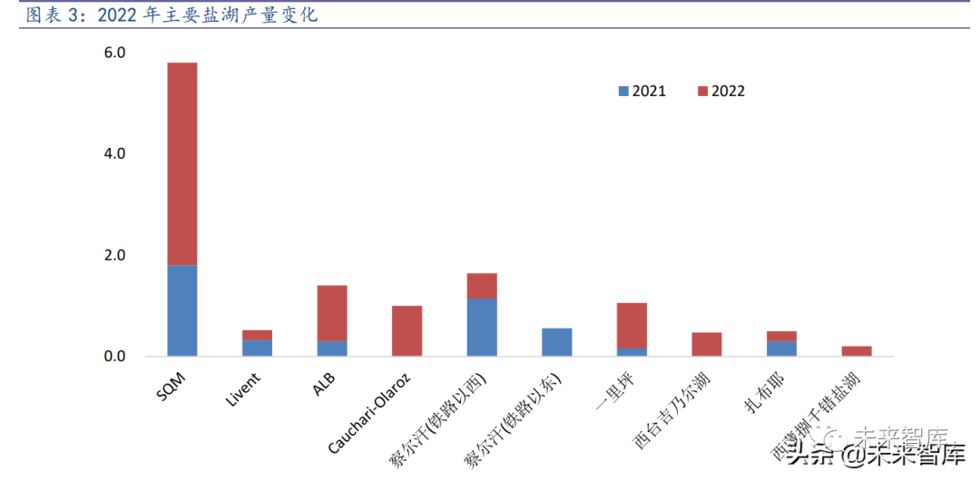Select the red 2022 segment of SQM bar
This screenshot has width=980, height=481.
coord(181,164)
